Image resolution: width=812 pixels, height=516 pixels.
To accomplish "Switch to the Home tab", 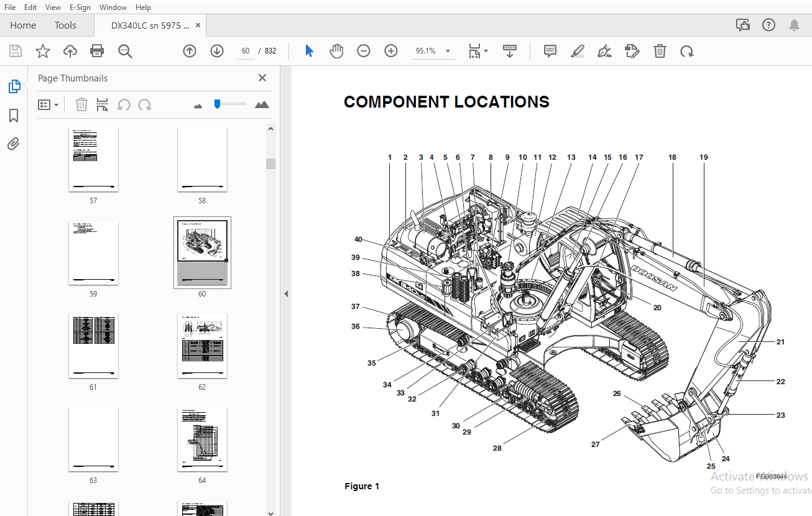I will 23,25.
